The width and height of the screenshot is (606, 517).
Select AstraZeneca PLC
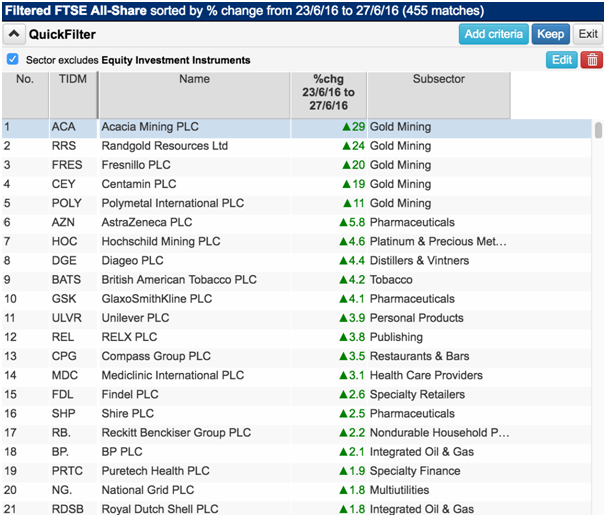coord(147,223)
